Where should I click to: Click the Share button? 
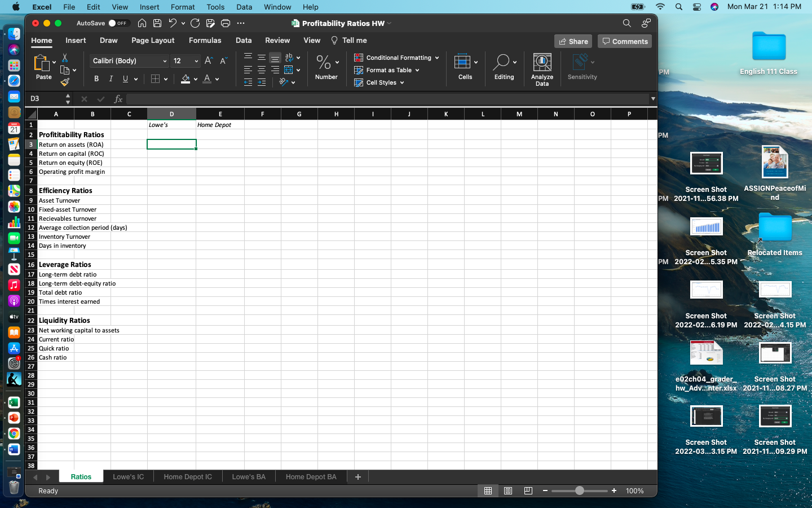coord(573,41)
